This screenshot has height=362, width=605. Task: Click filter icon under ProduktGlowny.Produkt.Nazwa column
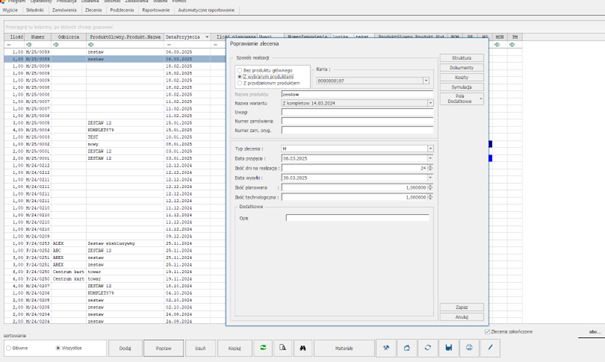pyautogui.click(x=91, y=45)
